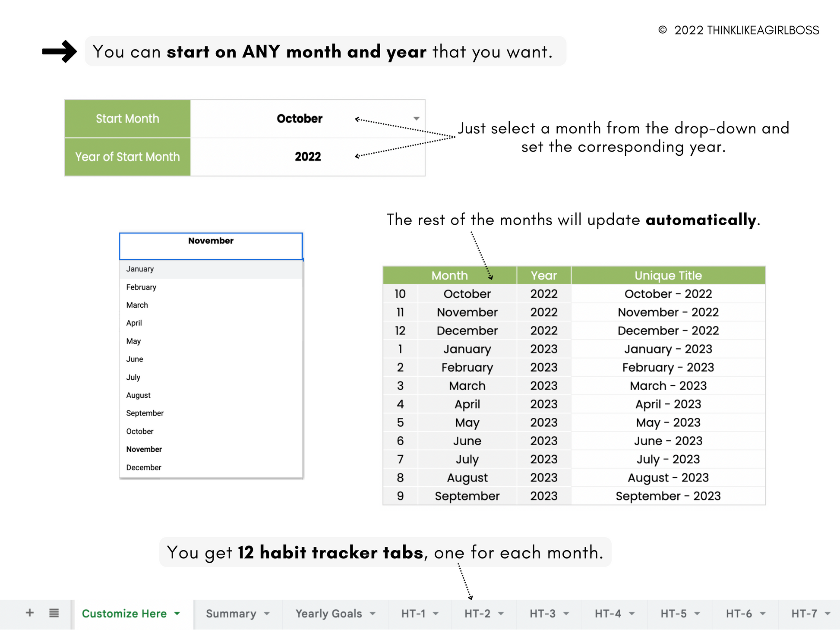Switch to the Summary tab

pos(231,614)
